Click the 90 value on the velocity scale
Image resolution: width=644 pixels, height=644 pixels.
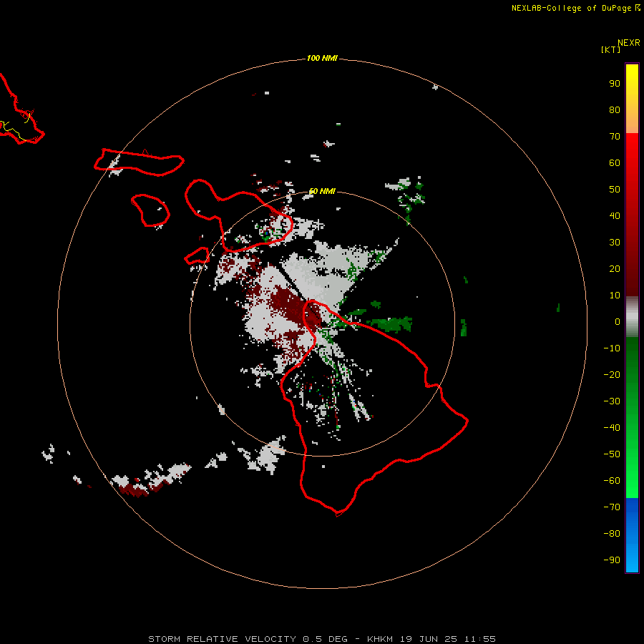click(x=615, y=84)
